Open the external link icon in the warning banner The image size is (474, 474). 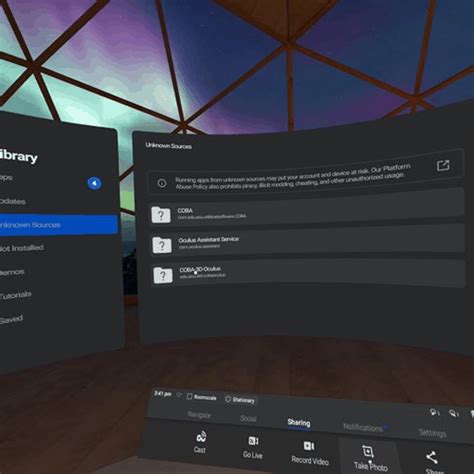tap(443, 165)
